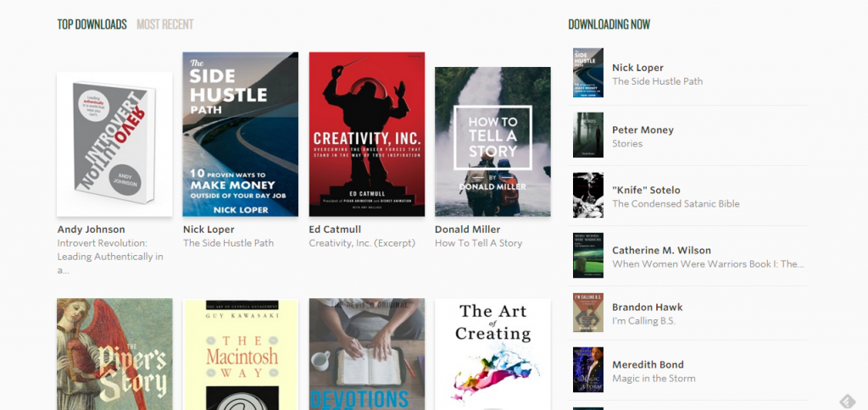This screenshot has width=868, height=410.
Task: Click Brandon Hawk author name
Action: pyautogui.click(x=648, y=307)
